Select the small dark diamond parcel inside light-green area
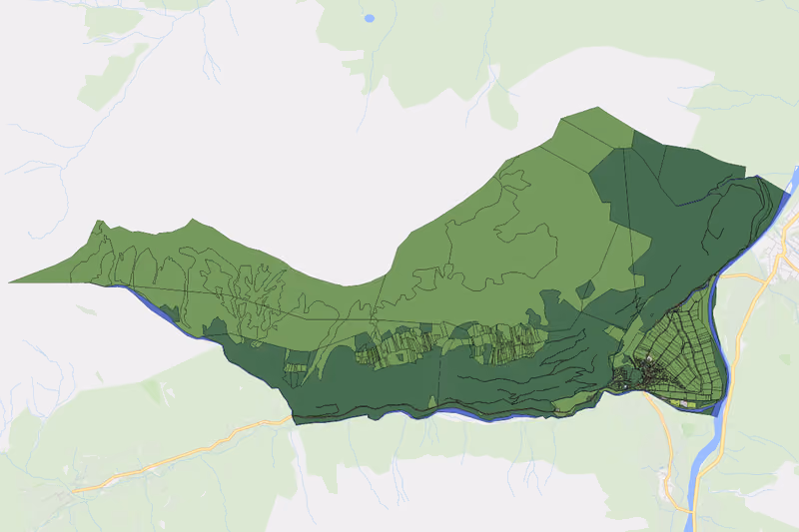Image resolution: width=799 pixels, height=532 pixels. click(x=585, y=289)
